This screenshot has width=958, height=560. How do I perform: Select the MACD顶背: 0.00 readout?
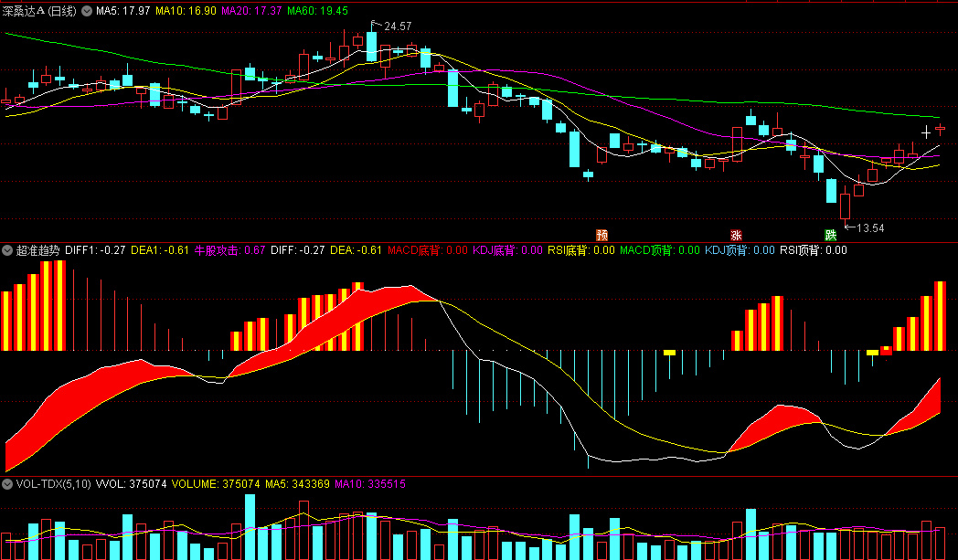660,250
